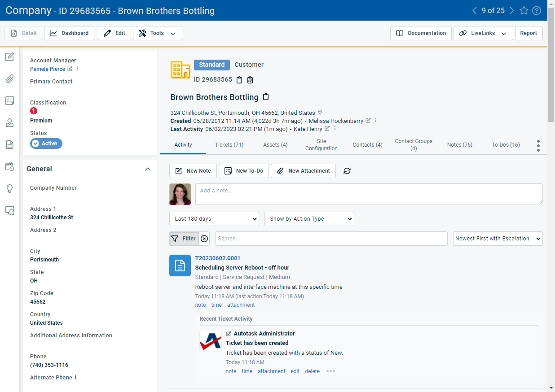Click the Active status badge
Image resolution: width=555 pixels, height=392 pixels.
coord(46,144)
